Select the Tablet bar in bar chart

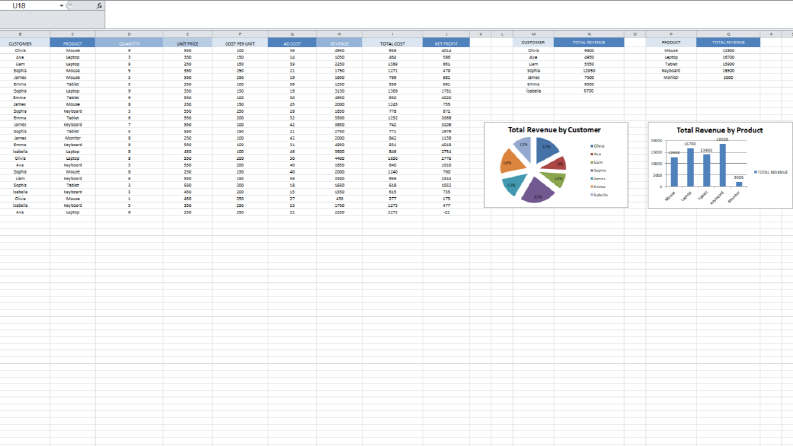(707, 170)
